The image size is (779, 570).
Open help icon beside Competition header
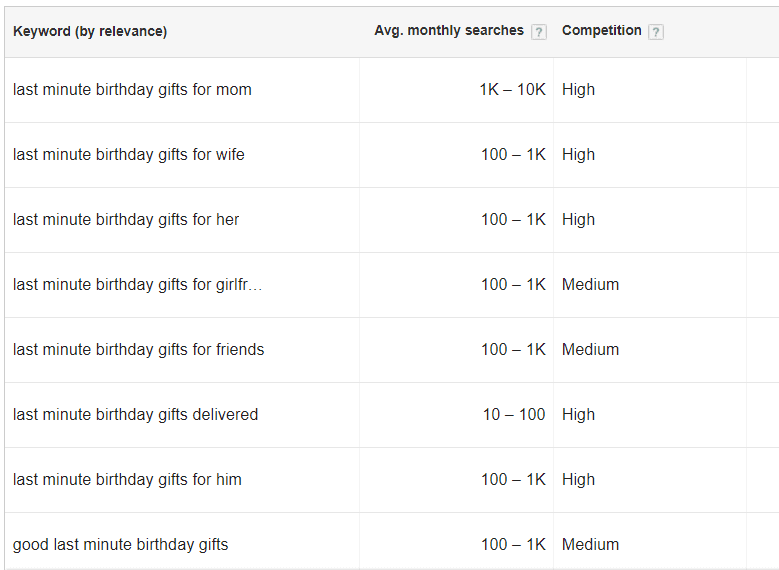click(656, 32)
